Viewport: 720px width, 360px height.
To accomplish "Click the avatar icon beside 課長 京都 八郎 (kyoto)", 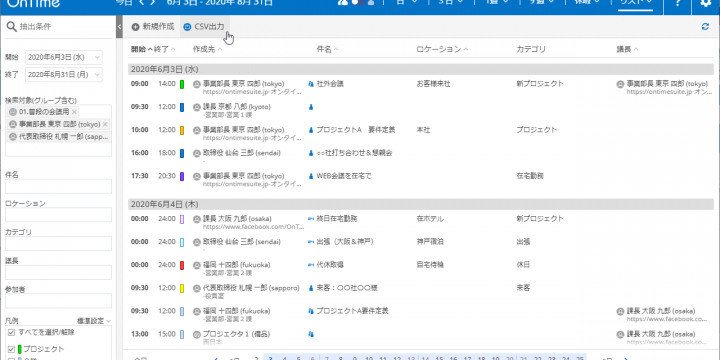I will point(197,107).
